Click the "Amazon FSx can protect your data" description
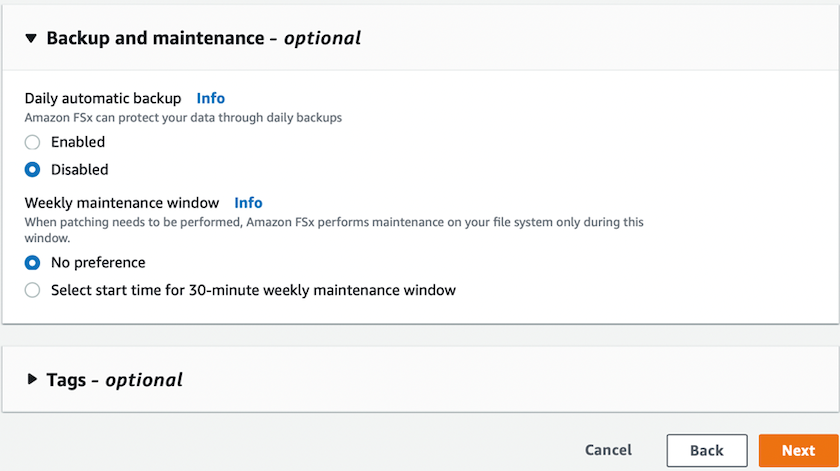This screenshot has height=471, width=840. click(183, 117)
